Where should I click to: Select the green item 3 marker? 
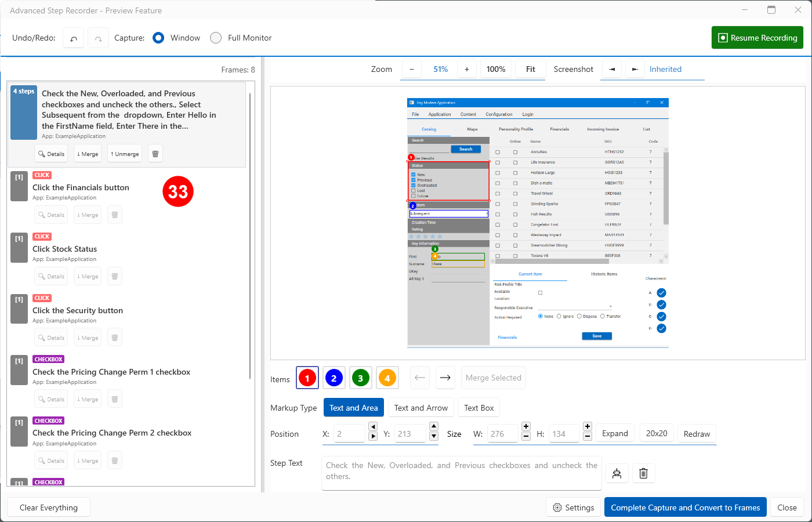(360, 378)
